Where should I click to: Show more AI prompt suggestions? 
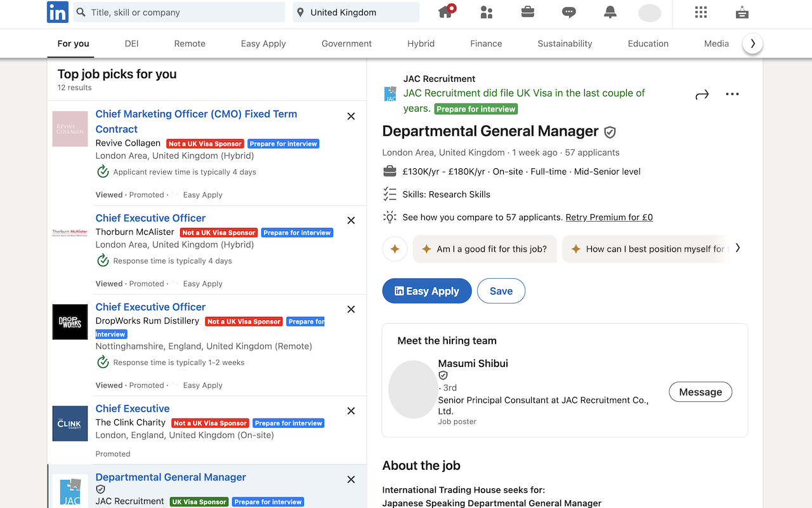[x=737, y=248]
